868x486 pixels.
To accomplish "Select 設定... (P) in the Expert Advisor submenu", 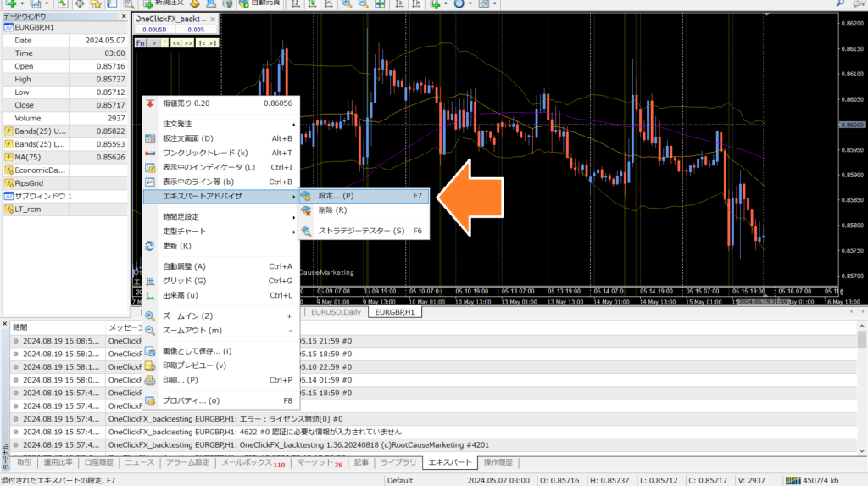I will point(337,196).
